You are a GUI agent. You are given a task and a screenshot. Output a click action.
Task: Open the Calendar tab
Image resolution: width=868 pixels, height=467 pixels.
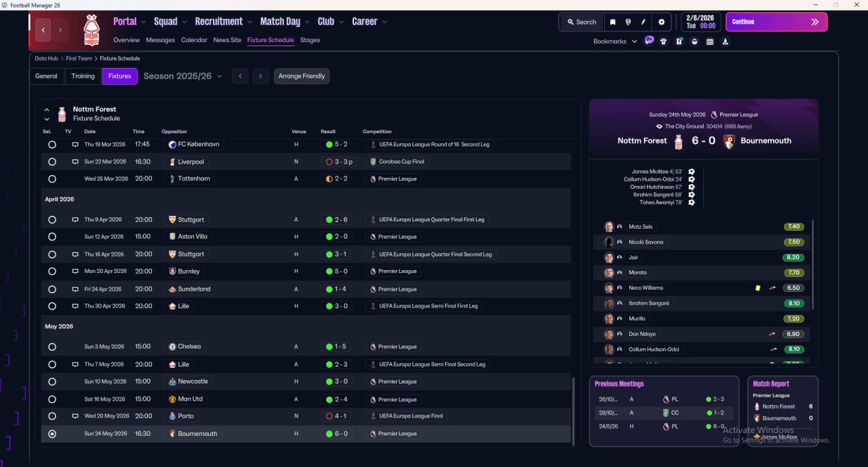click(194, 40)
